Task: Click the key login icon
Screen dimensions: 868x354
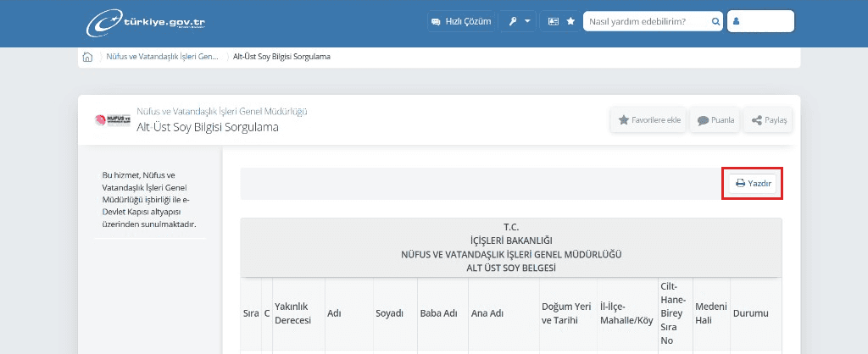Action: point(513,21)
